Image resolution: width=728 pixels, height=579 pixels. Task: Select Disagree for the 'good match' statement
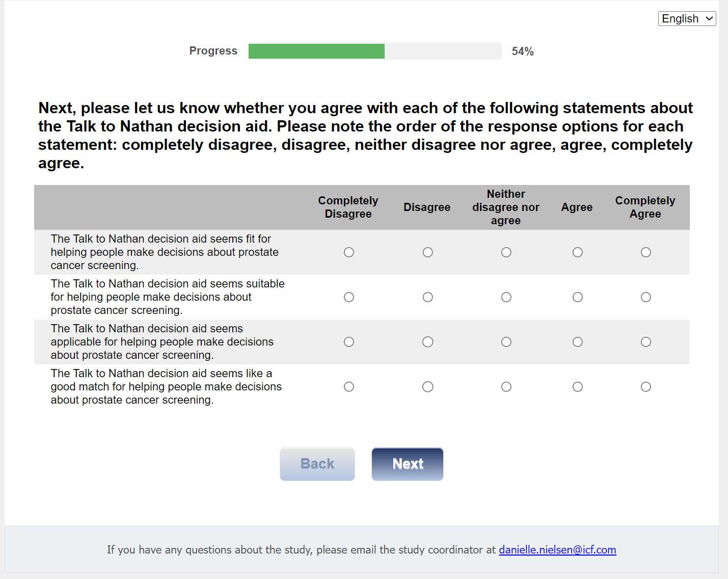[427, 387]
